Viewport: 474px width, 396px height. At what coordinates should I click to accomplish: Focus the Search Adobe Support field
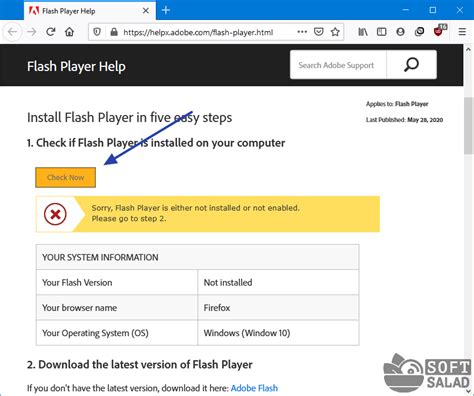coord(338,65)
